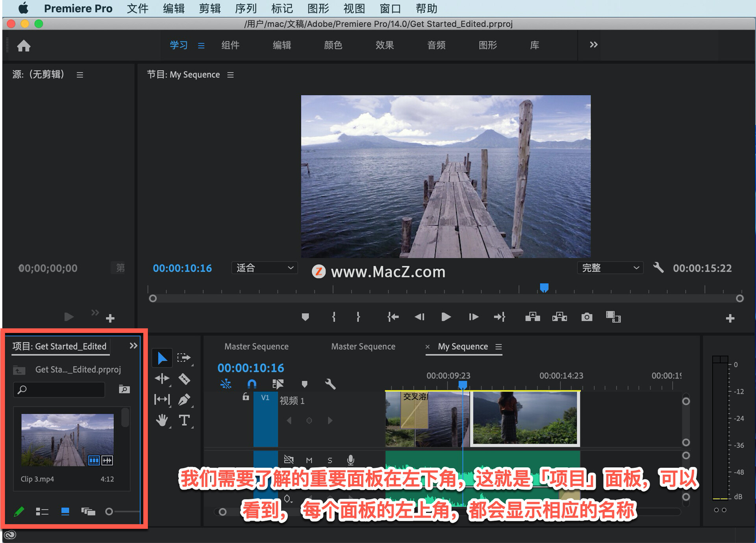Screen dimensions: 756x543
Task: Toggle track lock on V1
Action: [246, 397]
